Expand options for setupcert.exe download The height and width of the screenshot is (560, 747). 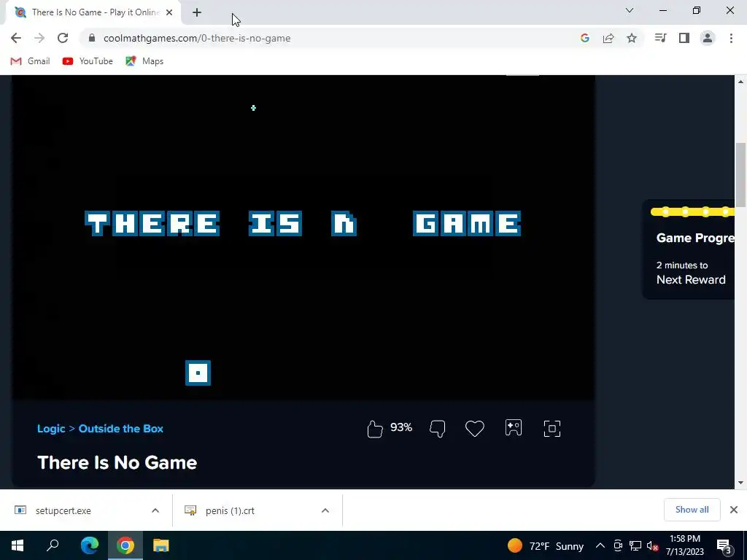coord(155,510)
